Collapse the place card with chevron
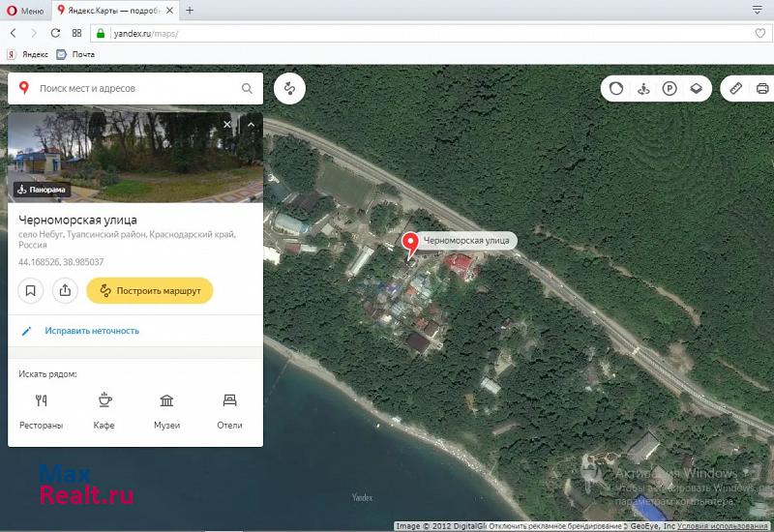This screenshot has width=774, height=532. pyautogui.click(x=251, y=125)
